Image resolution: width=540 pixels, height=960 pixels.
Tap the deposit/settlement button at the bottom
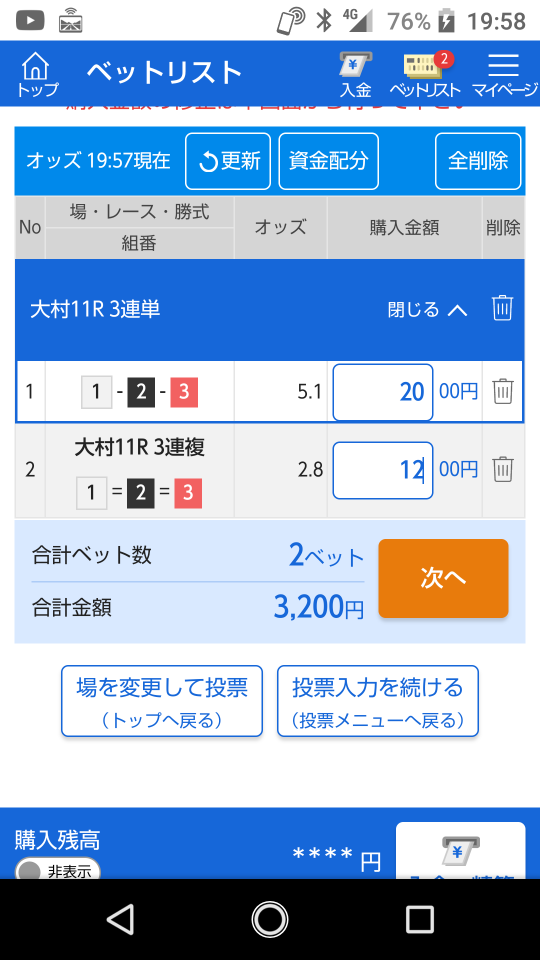click(x=460, y=851)
